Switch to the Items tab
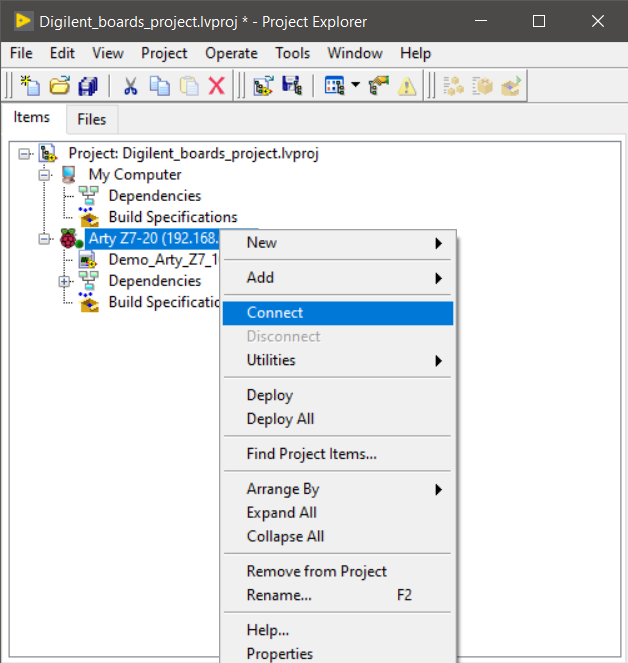 [x=32, y=117]
